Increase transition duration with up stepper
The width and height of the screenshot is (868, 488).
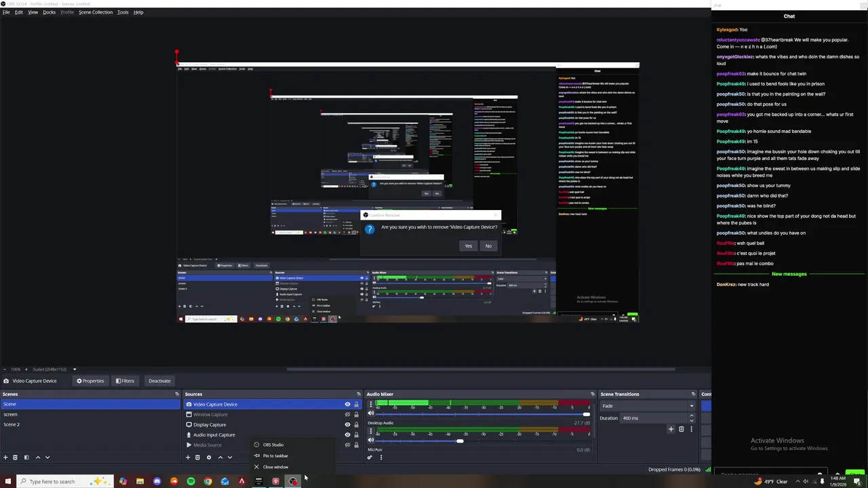tap(692, 415)
